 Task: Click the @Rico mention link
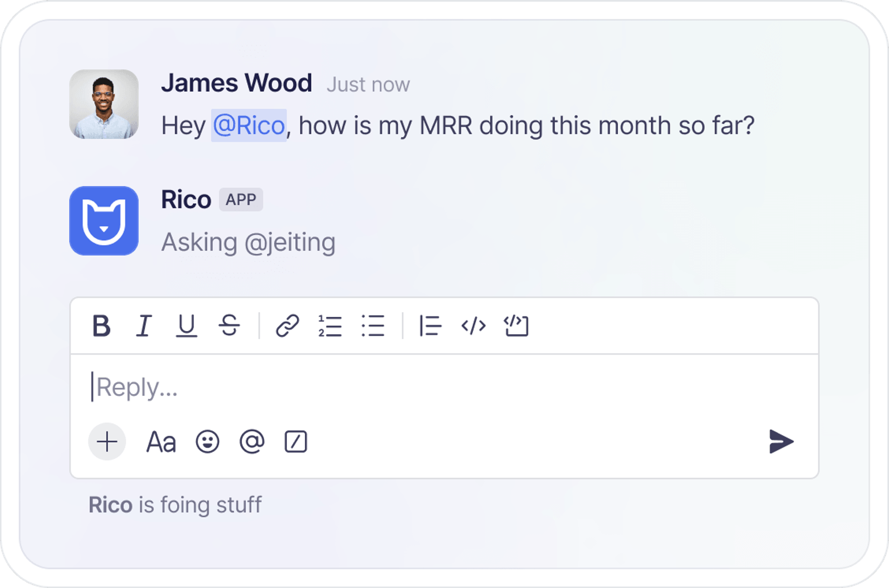[x=249, y=126]
